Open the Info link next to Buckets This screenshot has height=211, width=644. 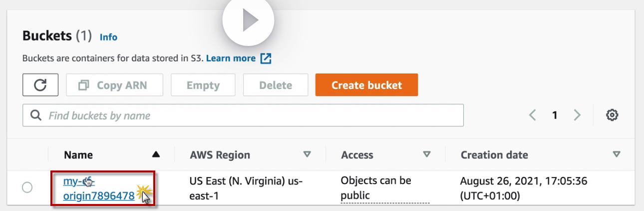tap(108, 37)
